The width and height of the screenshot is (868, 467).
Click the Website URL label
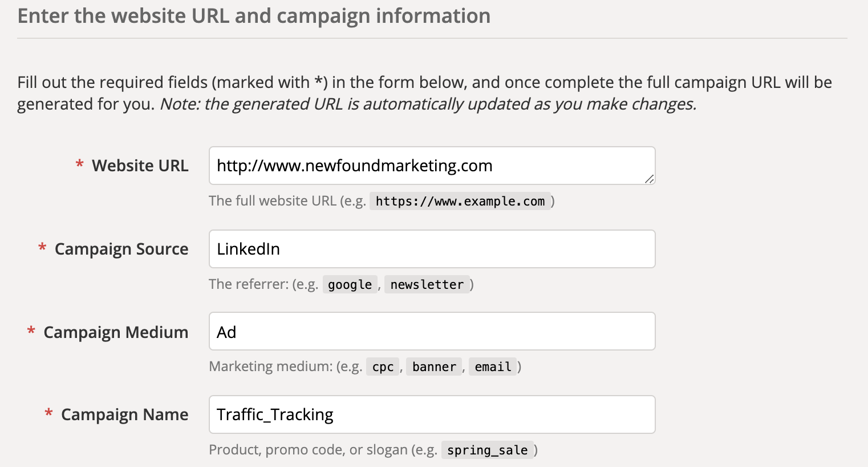[140, 166]
